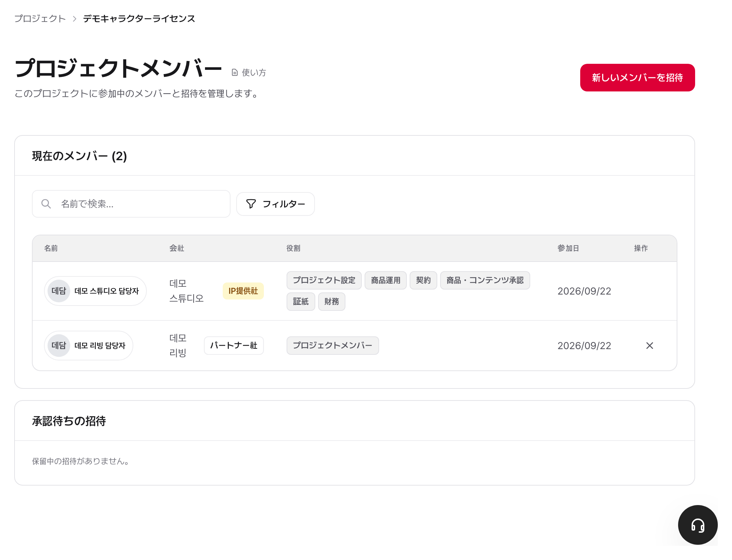Click the 承認待ちの招待 heading
Viewport: 732px width, 560px height.
(69, 421)
